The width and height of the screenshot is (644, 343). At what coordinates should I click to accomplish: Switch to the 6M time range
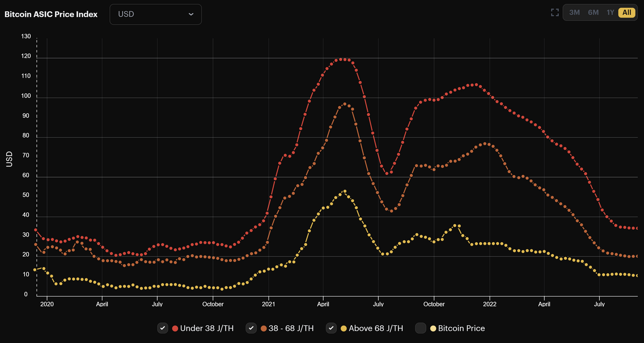(593, 13)
